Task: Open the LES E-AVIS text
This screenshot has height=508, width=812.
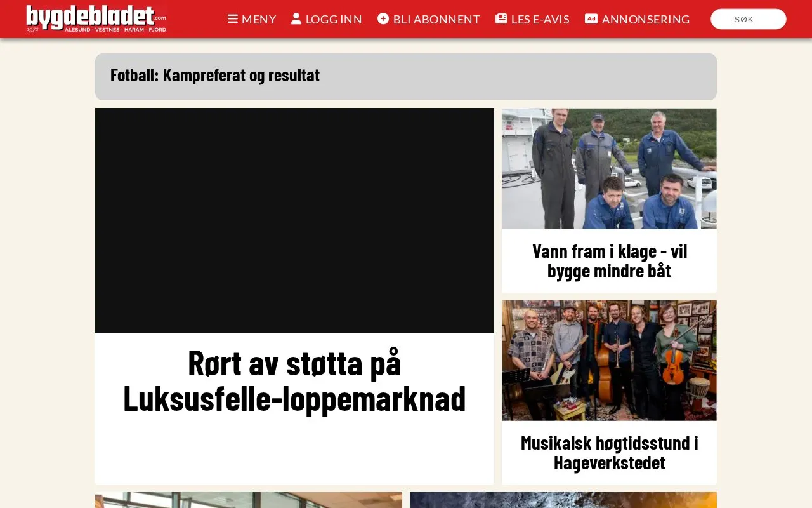Action: tap(540, 19)
